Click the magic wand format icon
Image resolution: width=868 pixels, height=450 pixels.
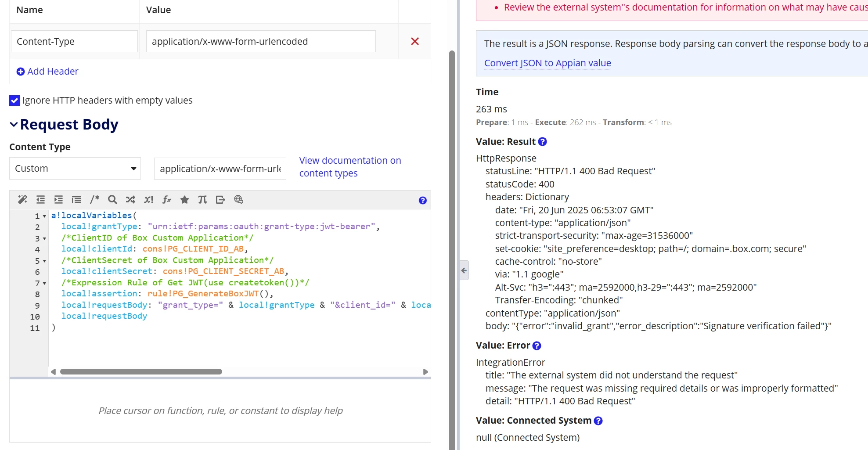point(22,200)
